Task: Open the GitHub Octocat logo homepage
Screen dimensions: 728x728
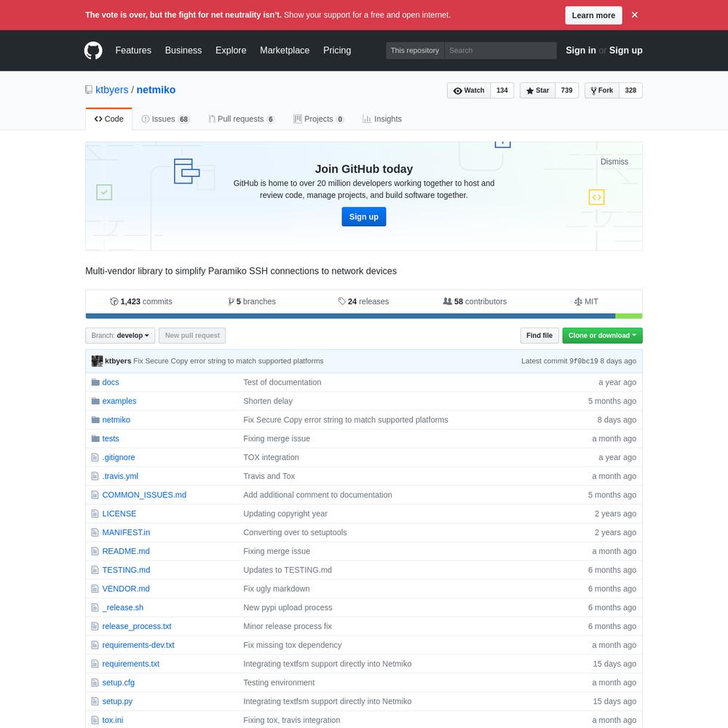Action: (93, 51)
